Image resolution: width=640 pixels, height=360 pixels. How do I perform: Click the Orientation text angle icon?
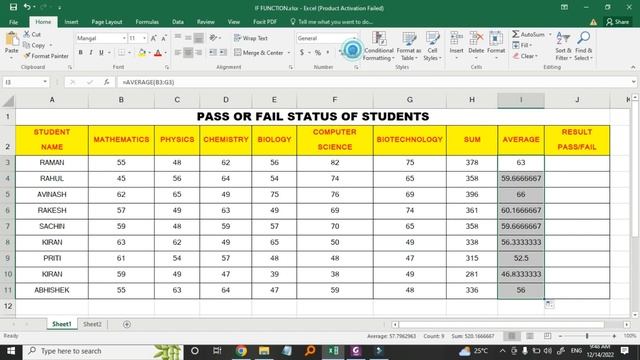(x=213, y=38)
